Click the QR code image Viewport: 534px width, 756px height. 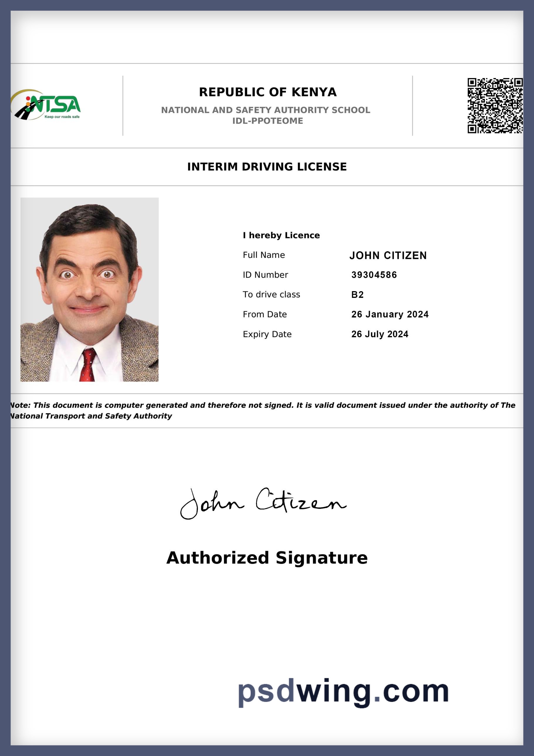(x=495, y=106)
